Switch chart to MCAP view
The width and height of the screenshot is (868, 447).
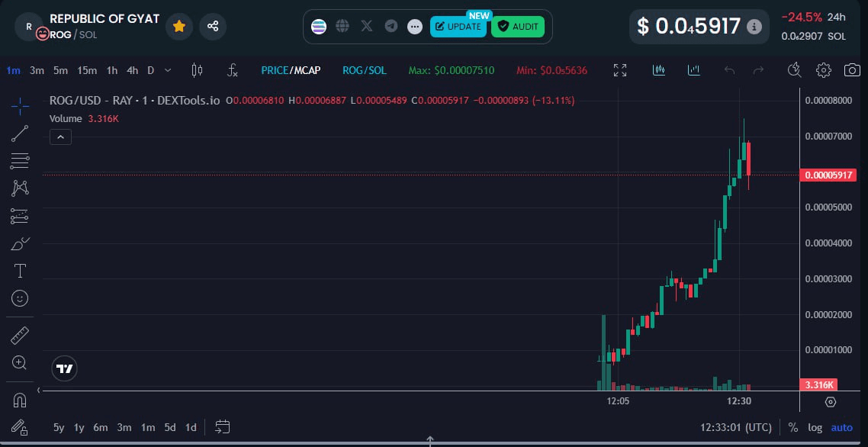tap(307, 70)
